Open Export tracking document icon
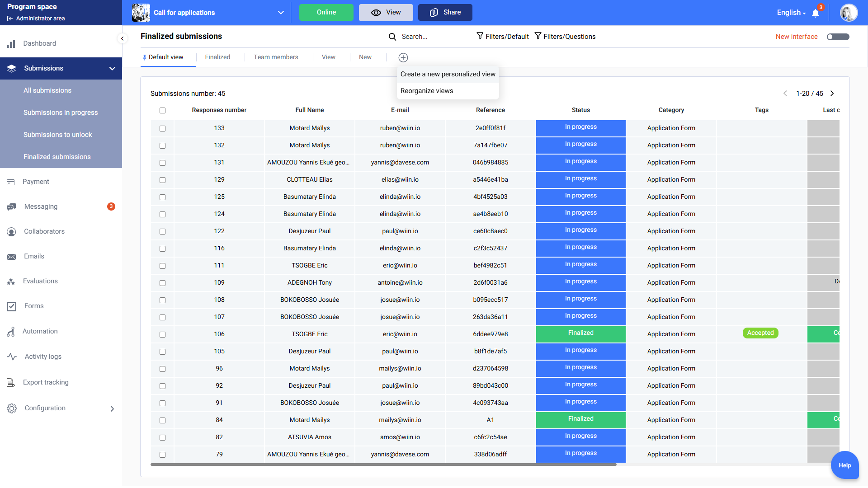The height and width of the screenshot is (488, 868). [x=11, y=383]
